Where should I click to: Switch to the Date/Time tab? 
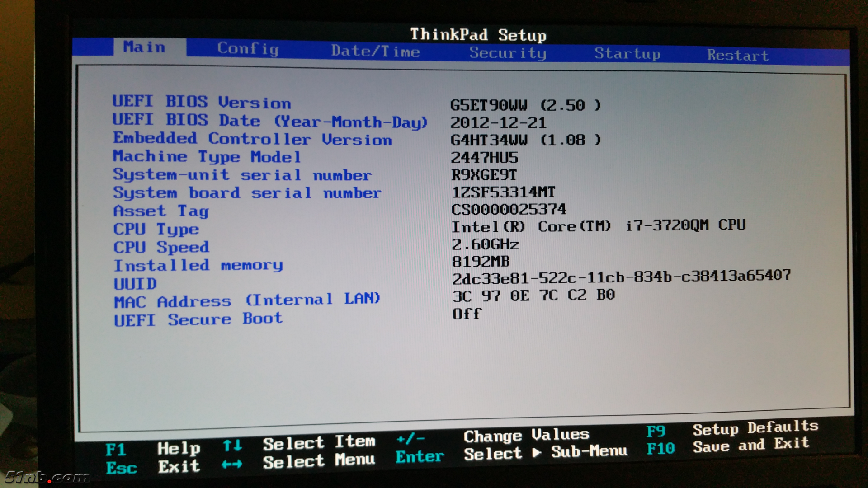(375, 51)
